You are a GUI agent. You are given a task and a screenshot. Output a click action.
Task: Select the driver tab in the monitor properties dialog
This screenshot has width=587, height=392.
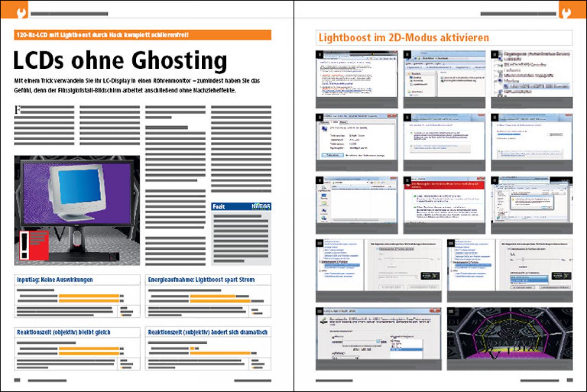pyautogui.click(x=334, y=122)
